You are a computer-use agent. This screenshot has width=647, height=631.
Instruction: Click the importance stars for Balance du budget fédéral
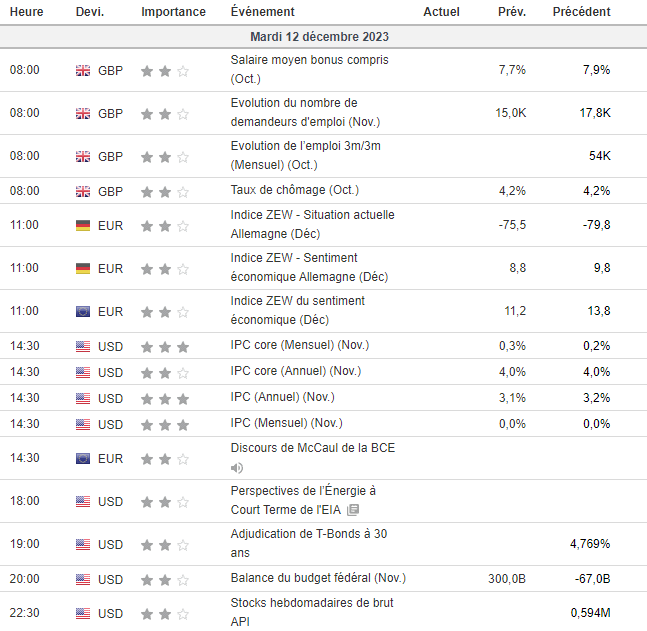pos(165,578)
